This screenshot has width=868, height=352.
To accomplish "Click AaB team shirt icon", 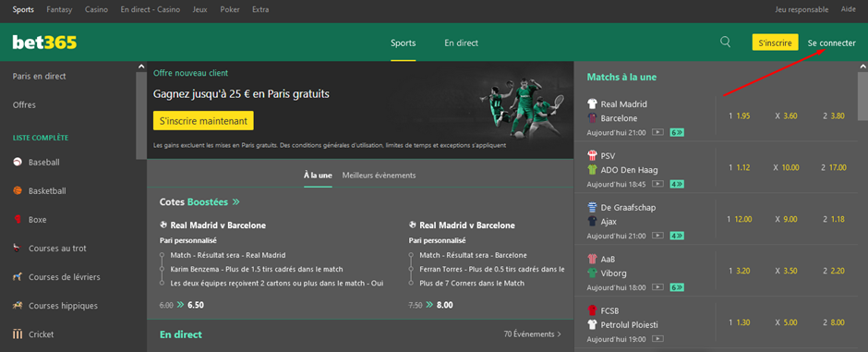I will 592,259.
